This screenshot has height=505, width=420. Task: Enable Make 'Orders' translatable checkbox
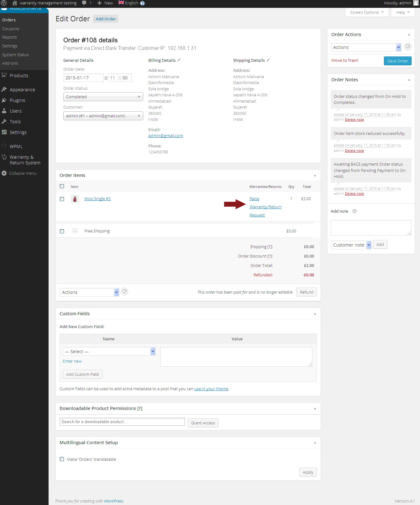tap(62, 459)
